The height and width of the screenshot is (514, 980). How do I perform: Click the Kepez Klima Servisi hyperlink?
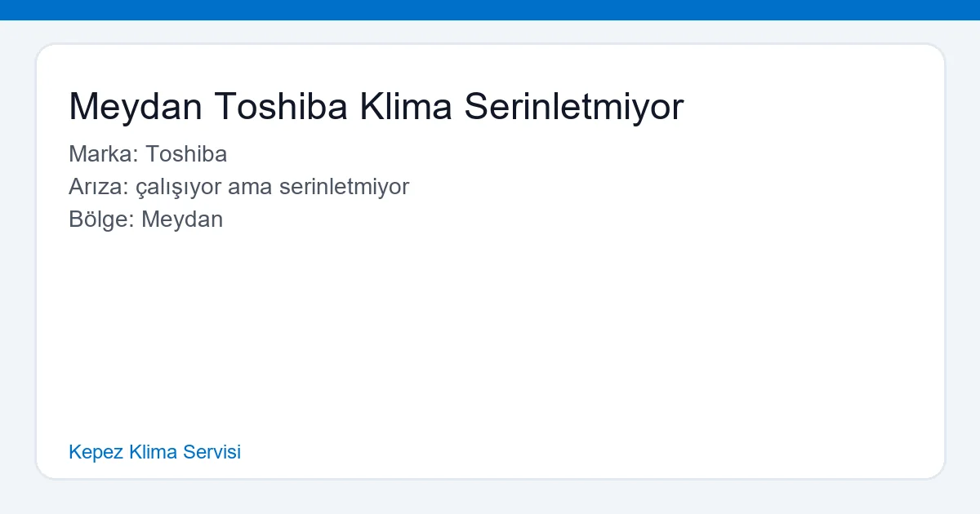[154, 452]
